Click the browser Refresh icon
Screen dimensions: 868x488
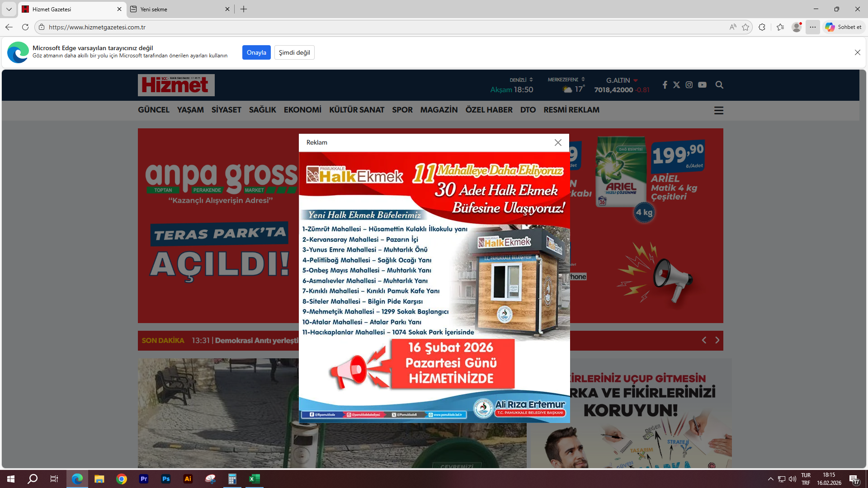tap(25, 27)
